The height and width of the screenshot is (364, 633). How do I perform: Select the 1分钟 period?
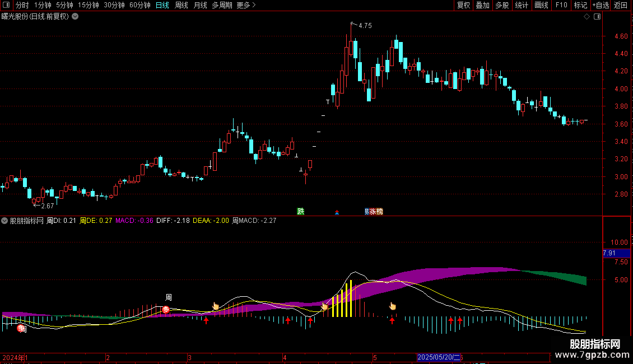coord(43,5)
